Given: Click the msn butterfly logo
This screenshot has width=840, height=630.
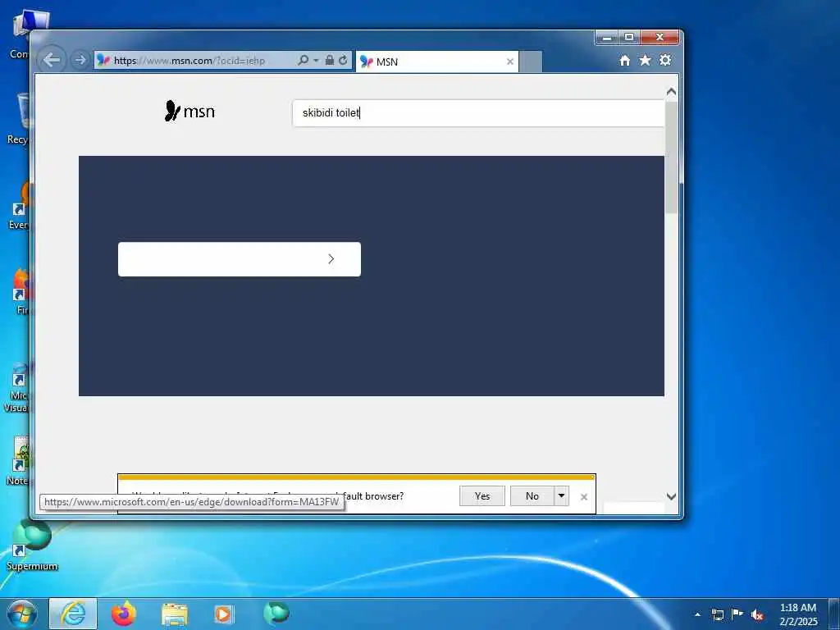Looking at the screenshot, I should [189, 112].
